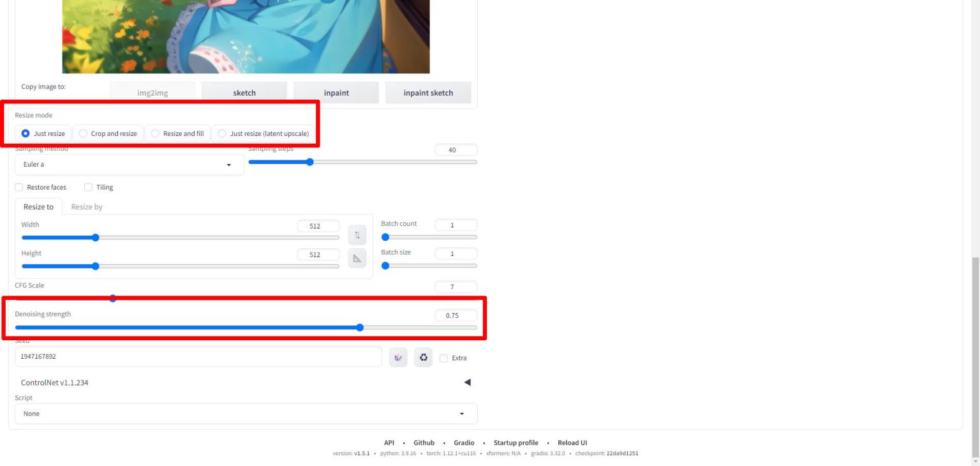Open the Sampling method dropdown
The image size is (980, 466).
pyautogui.click(x=129, y=165)
